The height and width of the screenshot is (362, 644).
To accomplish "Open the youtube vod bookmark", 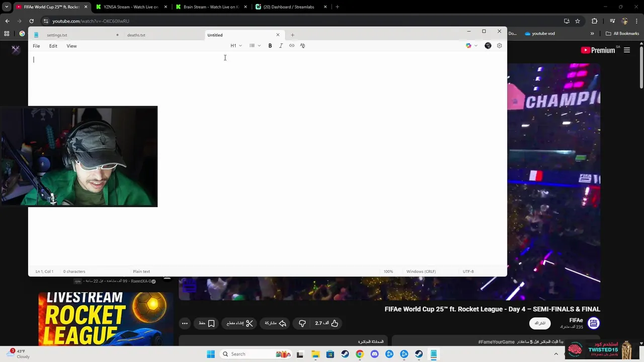I will click(x=539, y=34).
